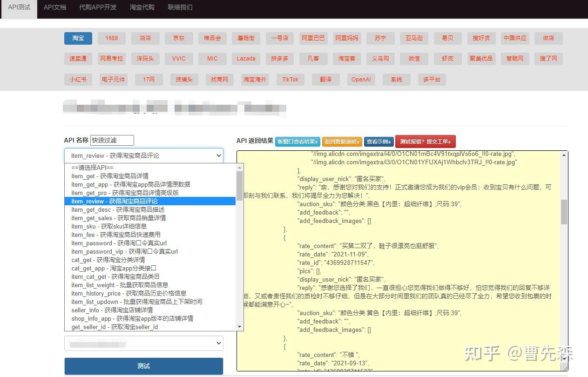
Task: Click 新窗口查看结果 link
Action: point(297,141)
